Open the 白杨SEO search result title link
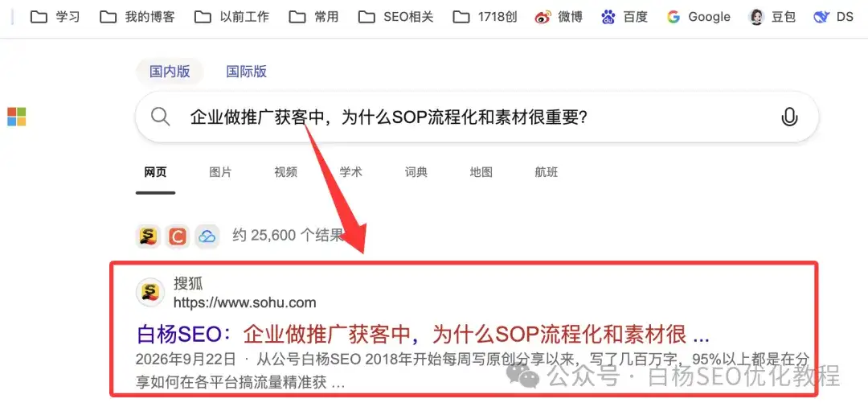This screenshot has width=868, height=411. [x=424, y=335]
